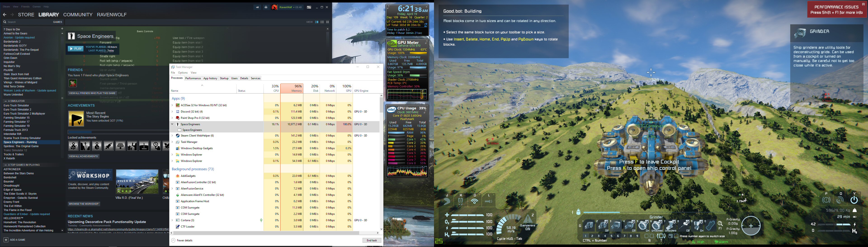Click the third locked achievement icon
Viewport: 868px width, 247px height.
(97, 146)
